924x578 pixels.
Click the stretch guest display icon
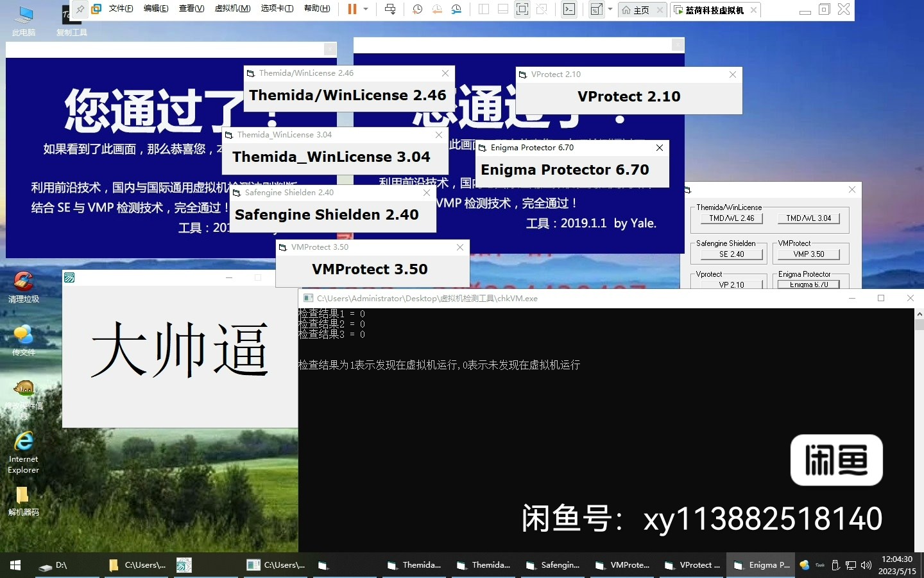596,9
